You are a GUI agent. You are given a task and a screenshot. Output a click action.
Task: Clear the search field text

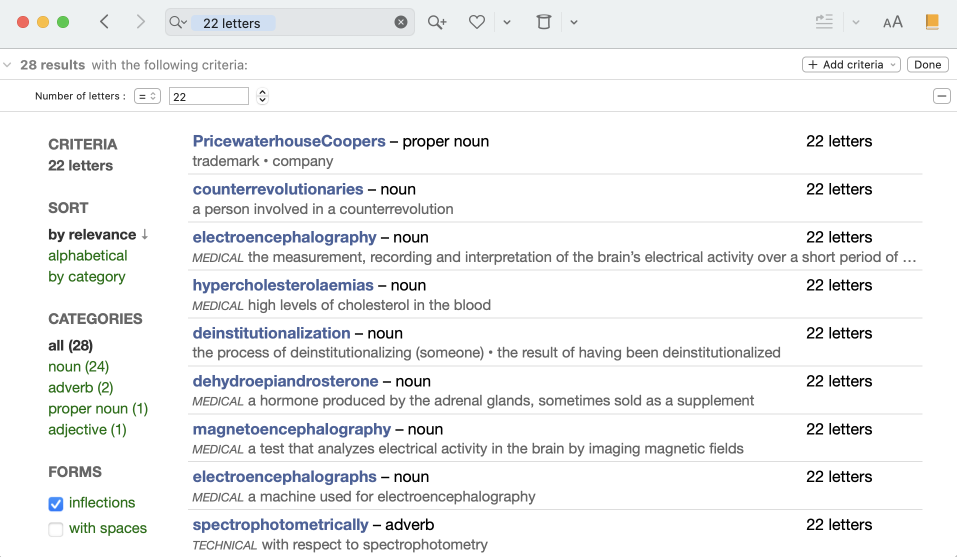point(401,22)
